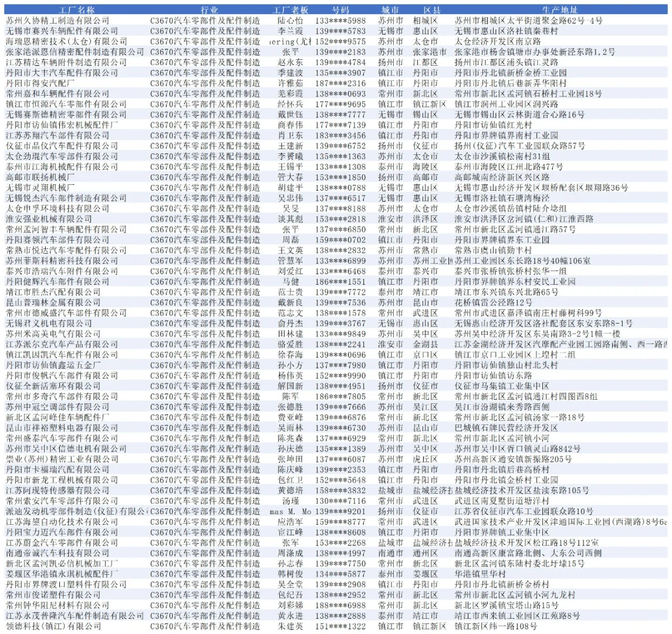This screenshot has width=672, height=634.
Task: Select cell '常州市俊诺塑件有限公司'
Action: click(53, 595)
